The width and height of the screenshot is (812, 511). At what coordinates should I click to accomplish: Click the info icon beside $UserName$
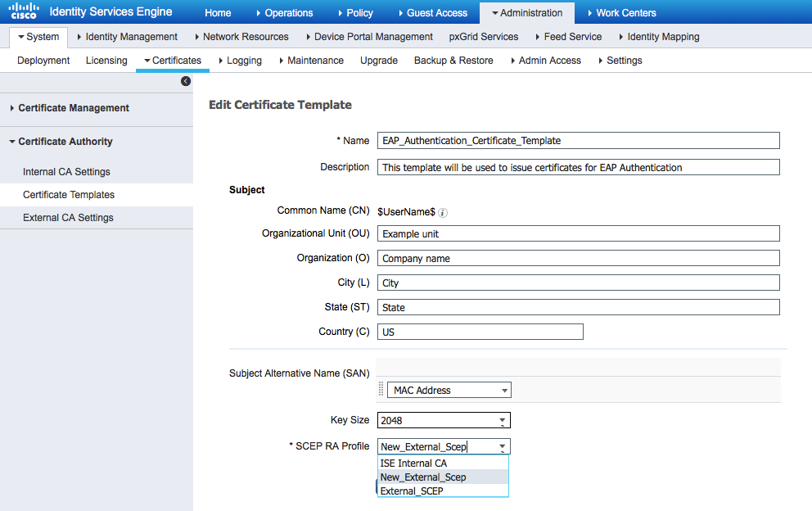443,213
